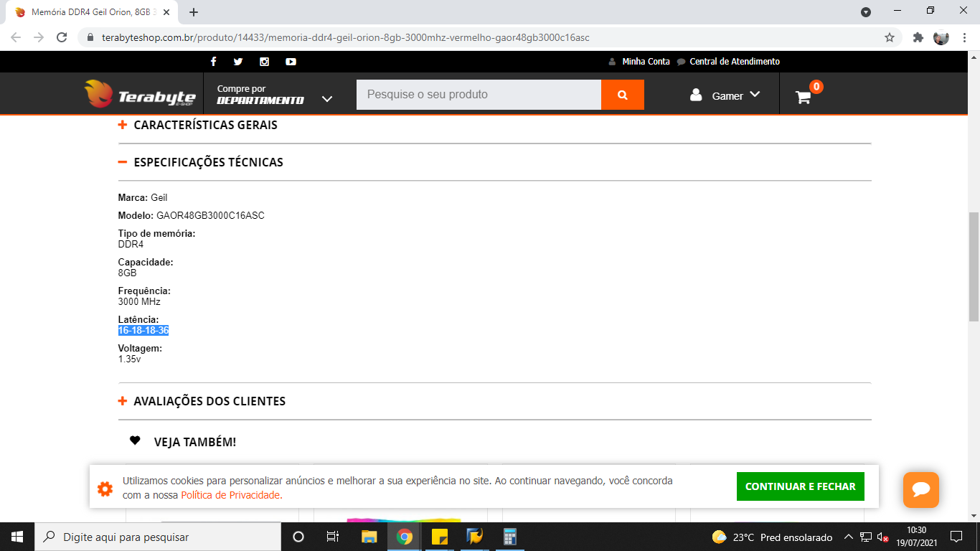Open Compre por Departamento dropdown
This screenshot has height=551, width=980.
pos(274,95)
